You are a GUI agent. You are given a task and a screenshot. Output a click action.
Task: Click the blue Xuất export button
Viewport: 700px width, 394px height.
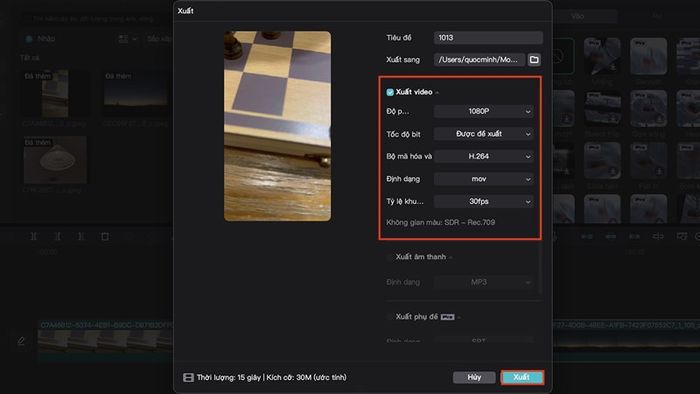[x=521, y=377]
